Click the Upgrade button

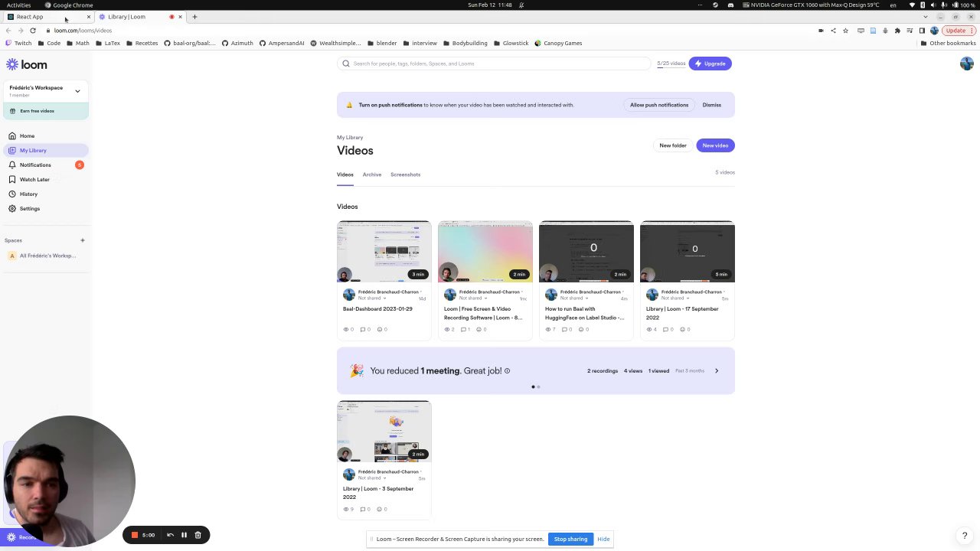(x=710, y=64)
